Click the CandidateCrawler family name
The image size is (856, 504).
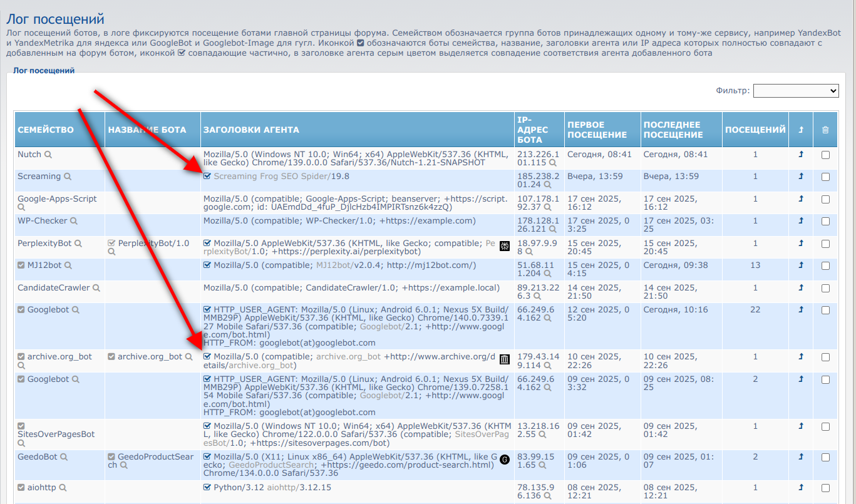point(53,288)
